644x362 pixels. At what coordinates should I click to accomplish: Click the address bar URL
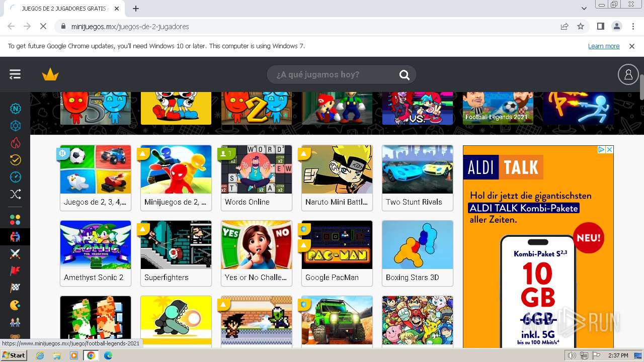[130, 26]
